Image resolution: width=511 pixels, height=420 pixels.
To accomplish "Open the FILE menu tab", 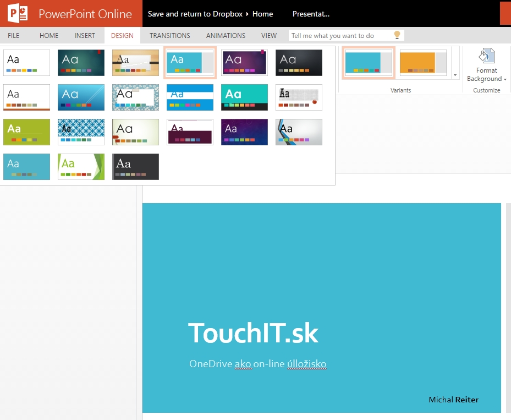I will [14, 36].
